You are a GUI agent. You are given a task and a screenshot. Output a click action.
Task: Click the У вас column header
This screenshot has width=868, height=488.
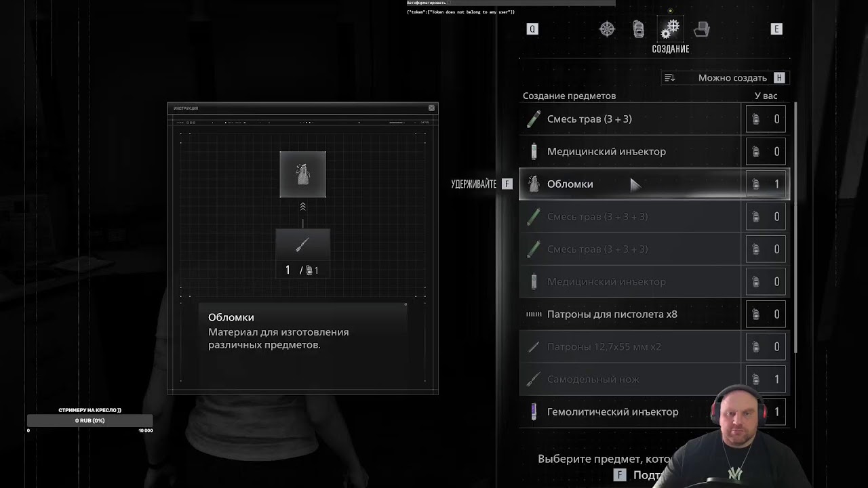766,96
